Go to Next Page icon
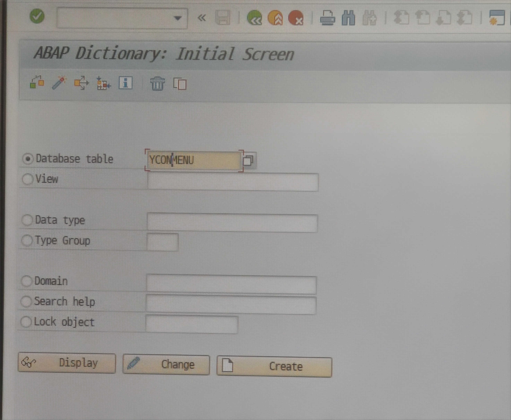 [443, 18]
